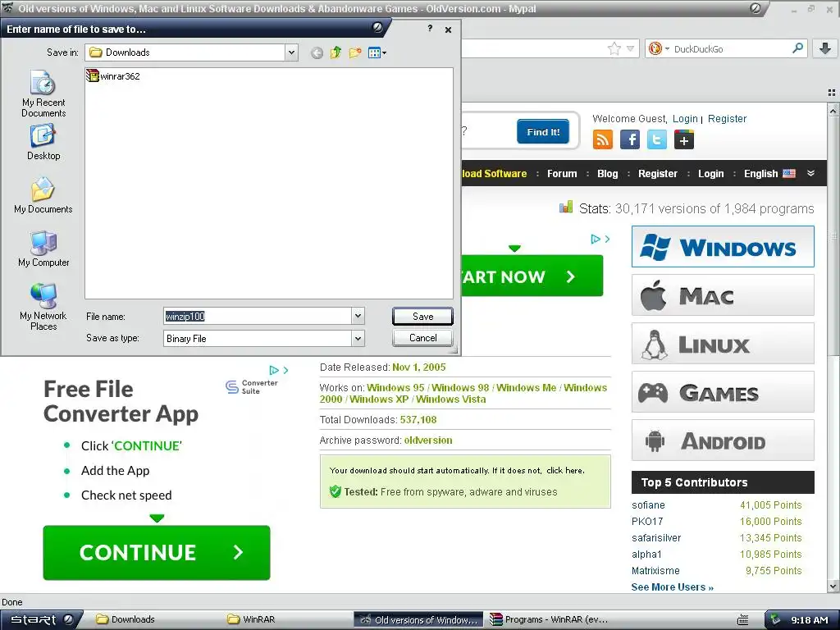Screen dimensions: 840x630
Task: Switch to WinRAR folder taskbar window
Action: pos(253,619)
